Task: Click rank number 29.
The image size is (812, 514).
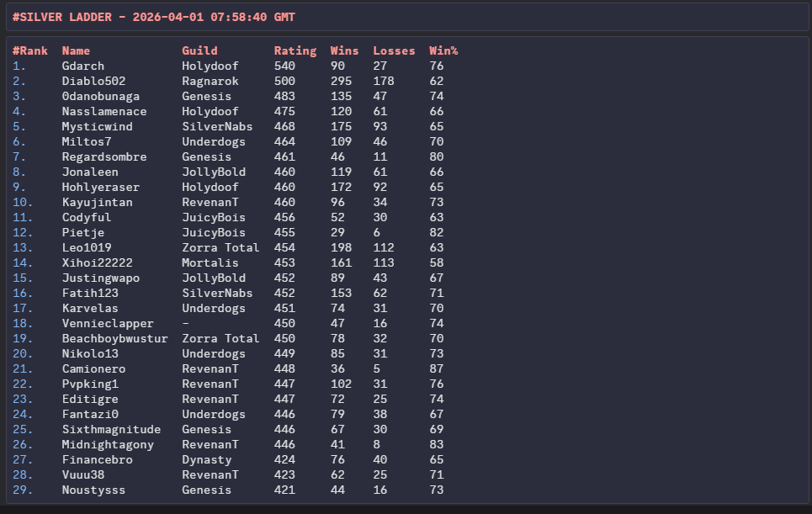Action: (23, 490)
